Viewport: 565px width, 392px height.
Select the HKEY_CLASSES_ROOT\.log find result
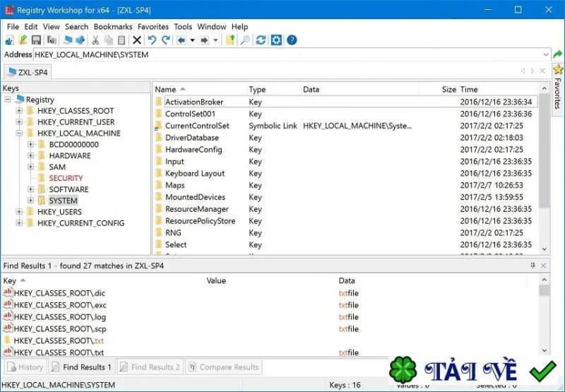pos(270,317)
